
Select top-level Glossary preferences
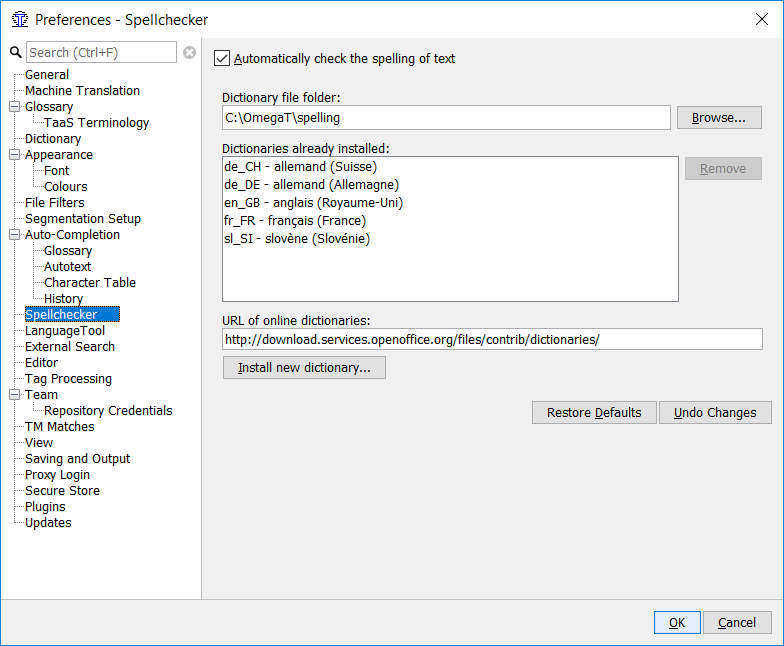49,106
